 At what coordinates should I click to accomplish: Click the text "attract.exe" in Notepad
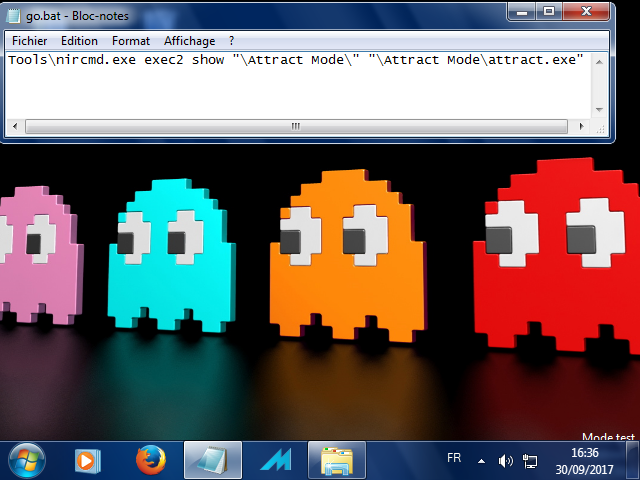(532, 60)
